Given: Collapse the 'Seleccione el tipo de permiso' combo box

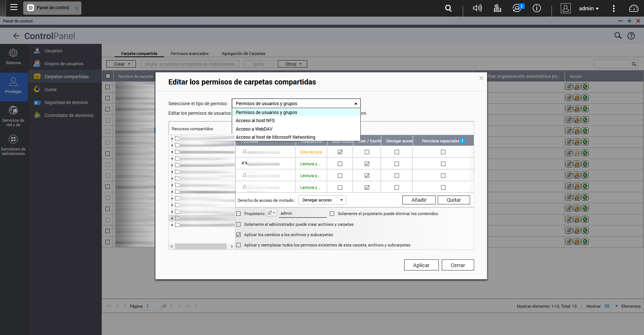Looking at the screenshot, I should [296, 103].
